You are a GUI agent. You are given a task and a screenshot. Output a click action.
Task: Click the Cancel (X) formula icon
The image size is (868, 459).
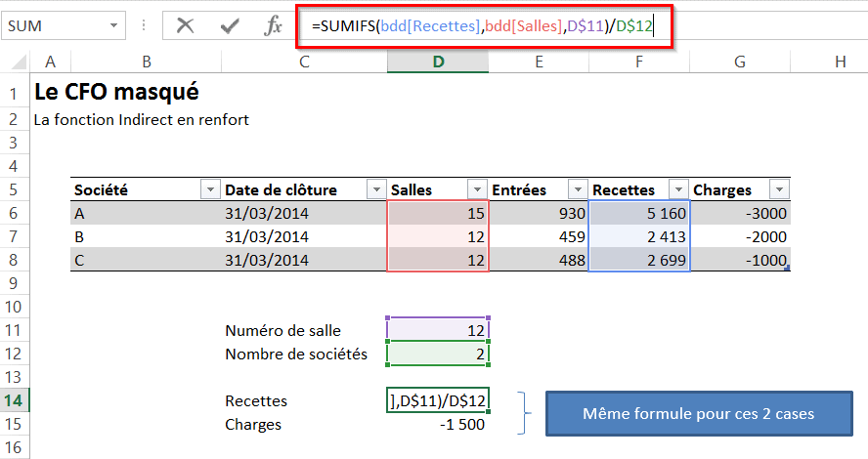(185, 26)
